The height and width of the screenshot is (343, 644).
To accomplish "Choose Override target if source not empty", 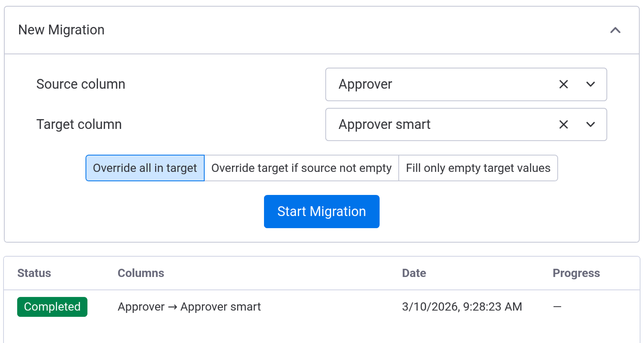I will (301, 168).
